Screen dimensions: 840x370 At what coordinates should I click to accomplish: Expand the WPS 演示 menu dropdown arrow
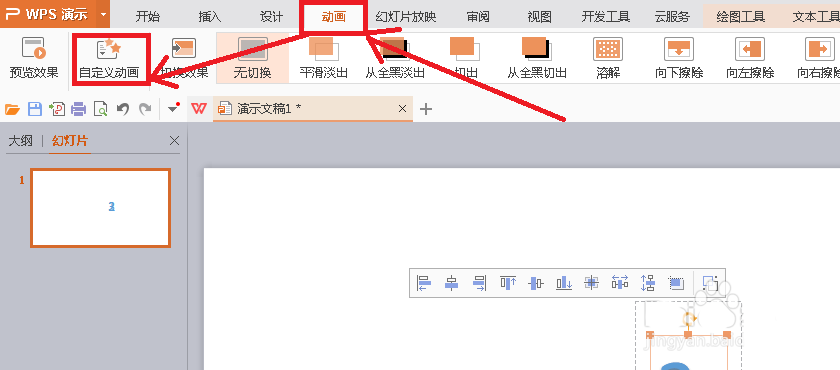(x=103, y=14)
